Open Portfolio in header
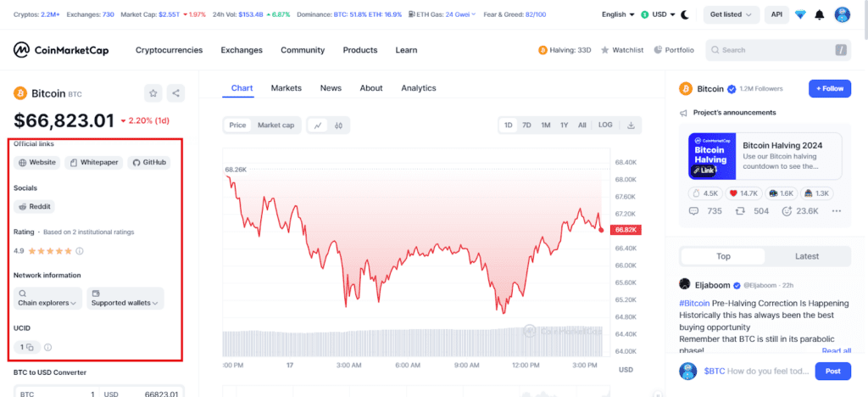 pos(673,50)
